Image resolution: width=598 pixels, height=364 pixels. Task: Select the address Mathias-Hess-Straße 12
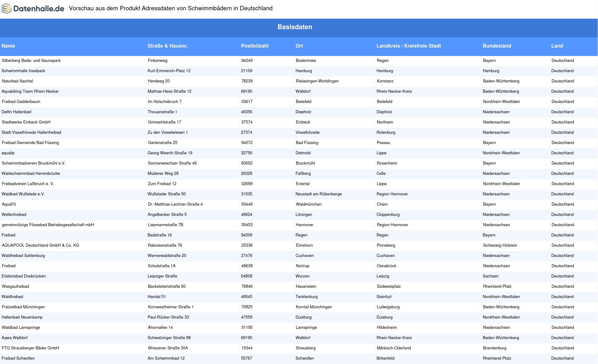(170, 91)
